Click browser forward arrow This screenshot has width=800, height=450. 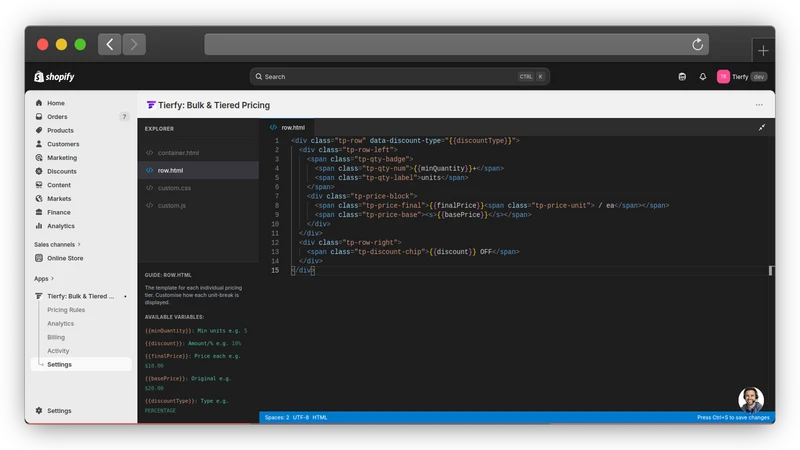coord(134,44)
